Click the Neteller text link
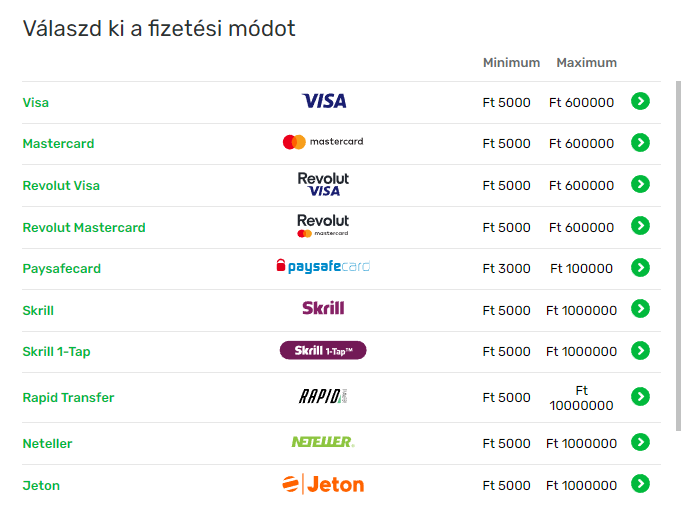Image resolution: width=689 pixels, height=518 pixels. coord(47,444)
